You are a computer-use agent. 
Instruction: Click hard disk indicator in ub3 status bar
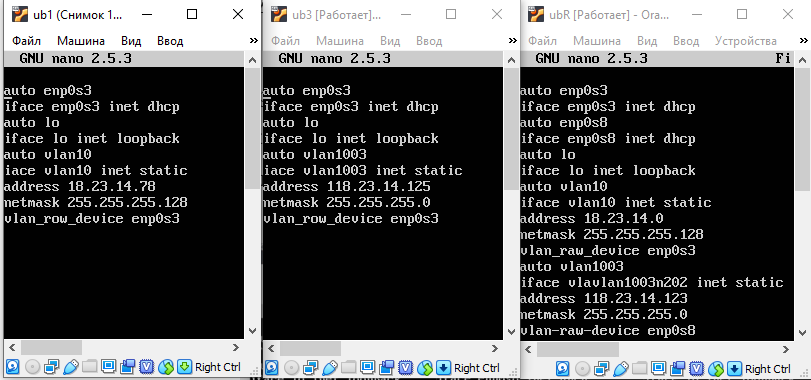coord(272,368)
